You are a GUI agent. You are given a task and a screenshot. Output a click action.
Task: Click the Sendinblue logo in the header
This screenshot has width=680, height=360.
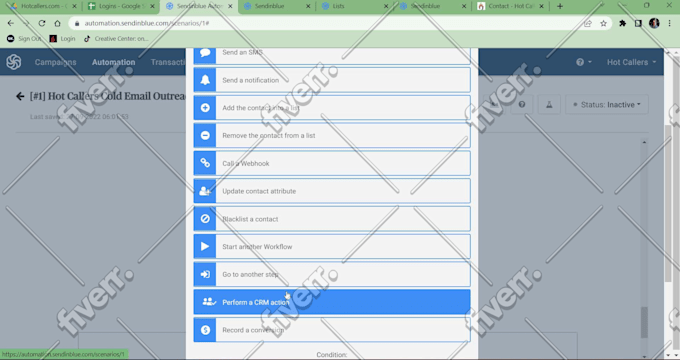click(14, 62)
